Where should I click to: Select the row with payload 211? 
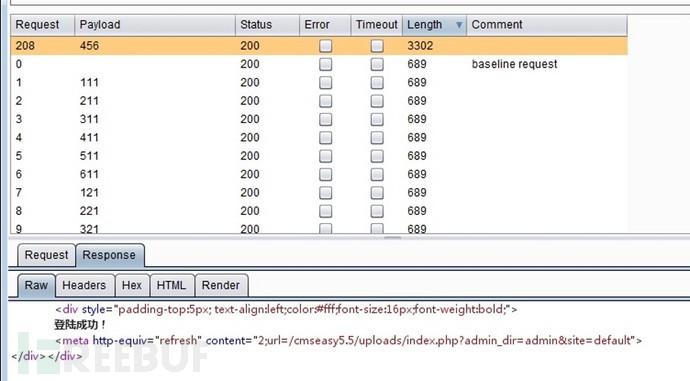(319, 101)
